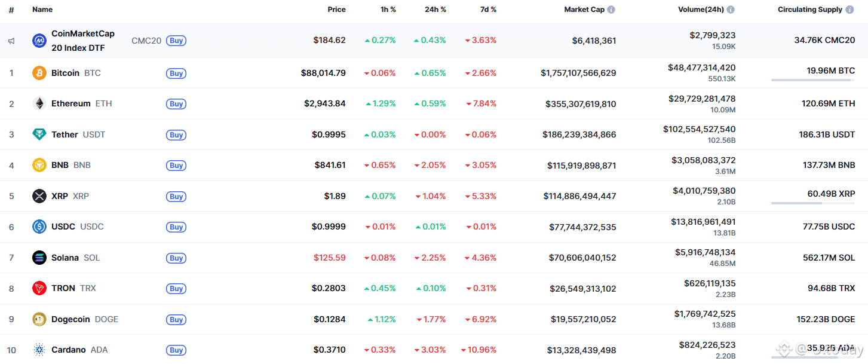The image size is (868, 364).
Task: Click Buy button for Solana
Action: point(176,258)
